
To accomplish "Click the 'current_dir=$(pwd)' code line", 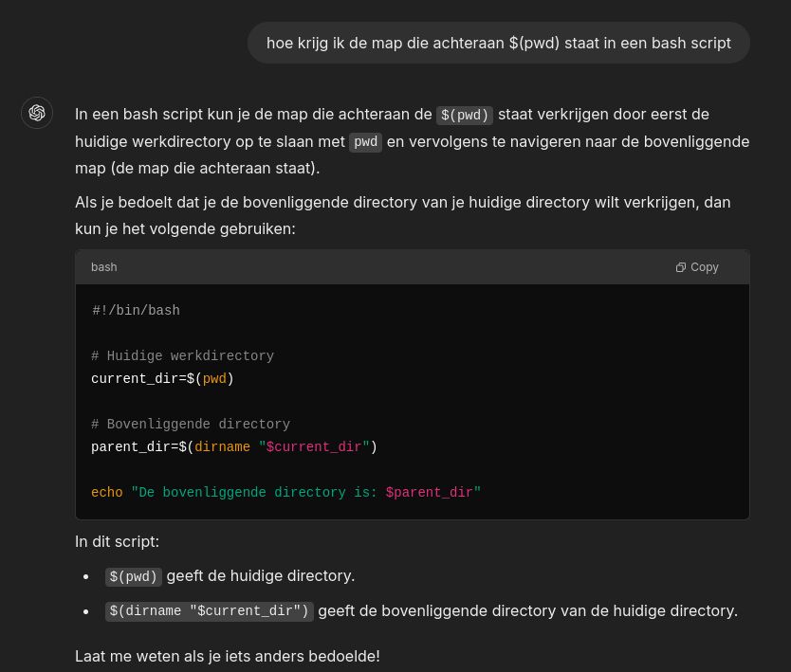I will (162, 378).
